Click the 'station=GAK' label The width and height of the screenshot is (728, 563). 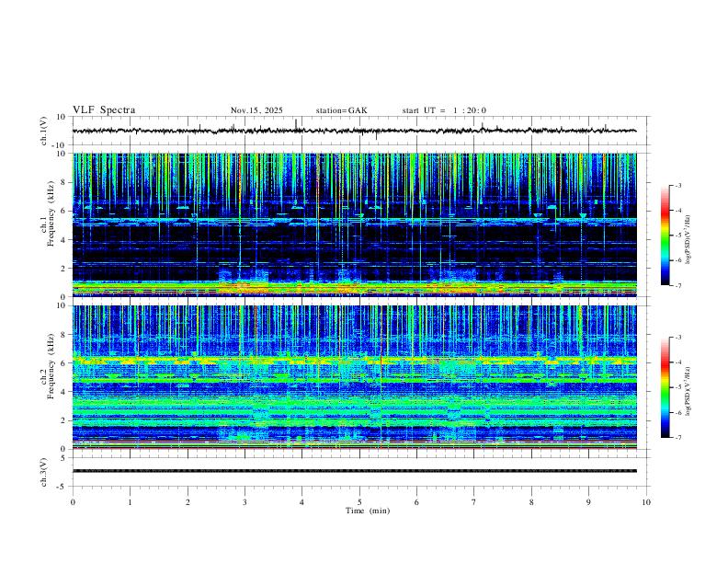(341, 110)
